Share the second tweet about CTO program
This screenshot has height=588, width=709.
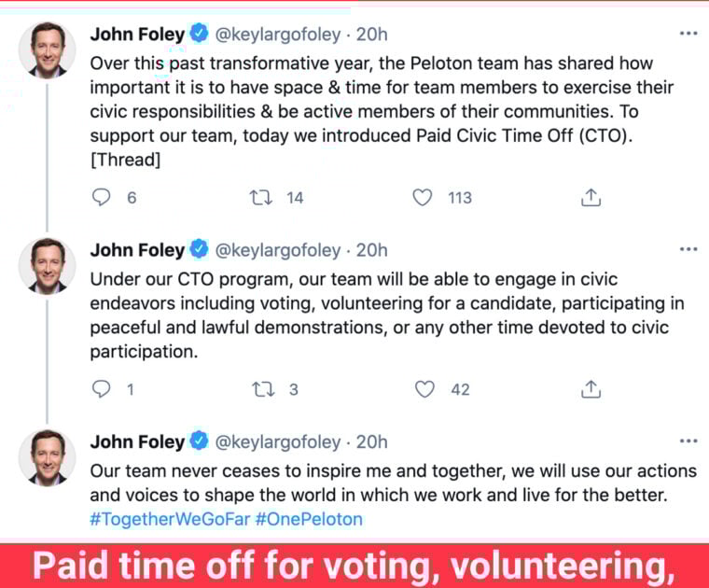[x=591, y=389]
